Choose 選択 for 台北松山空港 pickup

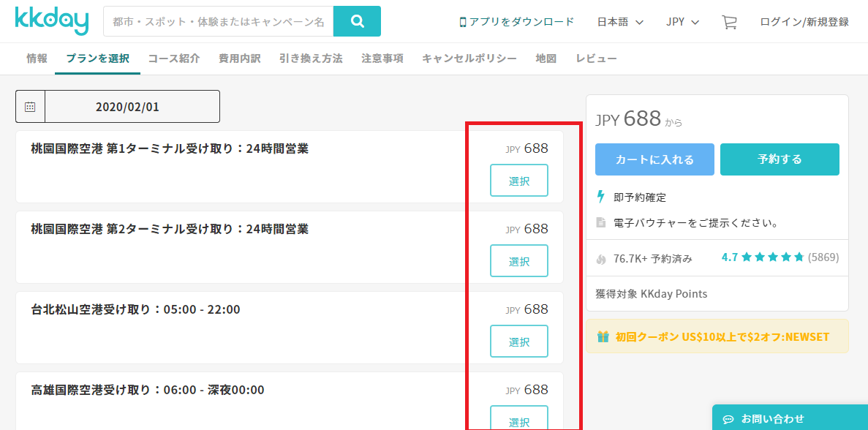[x=518, y=342]
